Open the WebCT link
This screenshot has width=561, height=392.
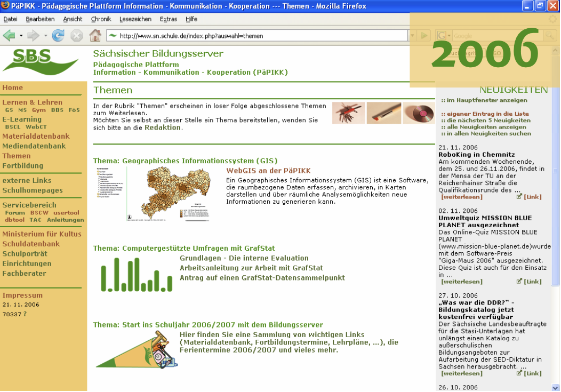tap(36, 127)
